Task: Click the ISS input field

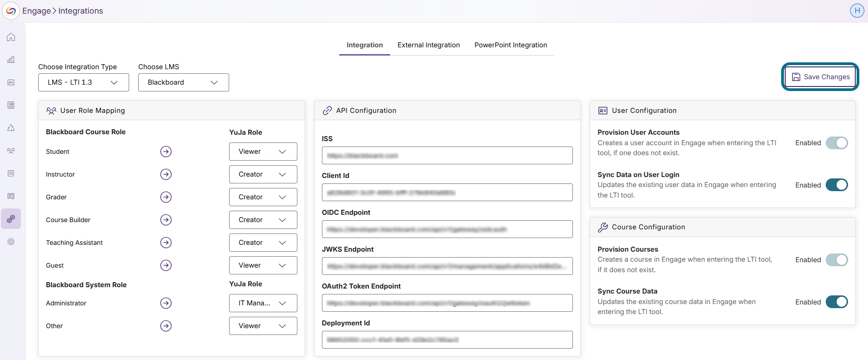Action: point(447,156)
